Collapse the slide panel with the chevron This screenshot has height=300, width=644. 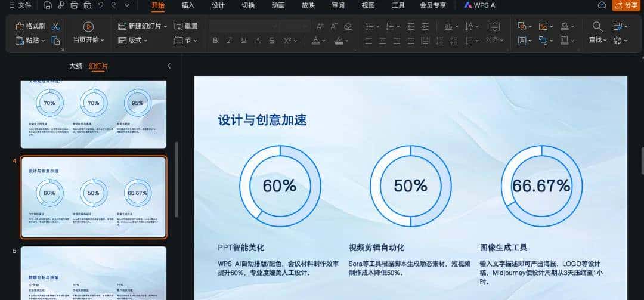point(168,66)
